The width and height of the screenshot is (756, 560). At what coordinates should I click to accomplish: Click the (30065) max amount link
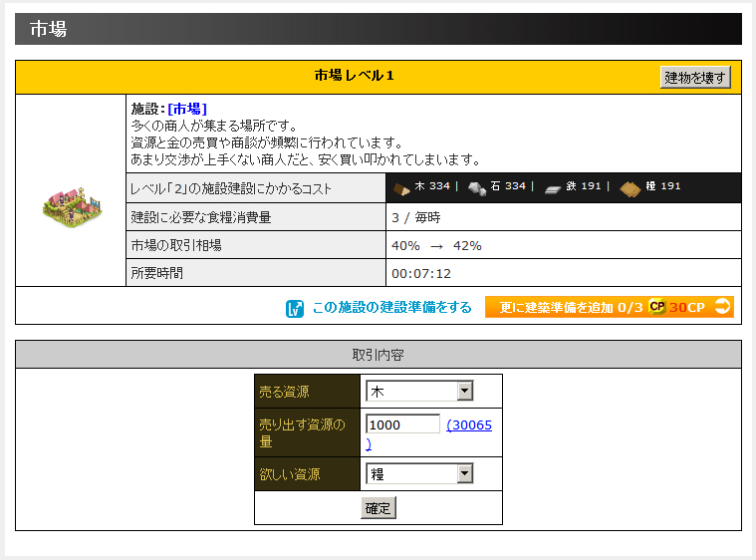pos(469,424)
